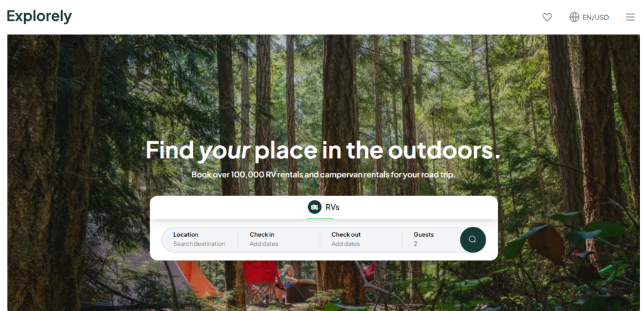The height and width of the screenshot is (311, 644).
Task: Open the EN/USD language currency selector
Action: 589,17
